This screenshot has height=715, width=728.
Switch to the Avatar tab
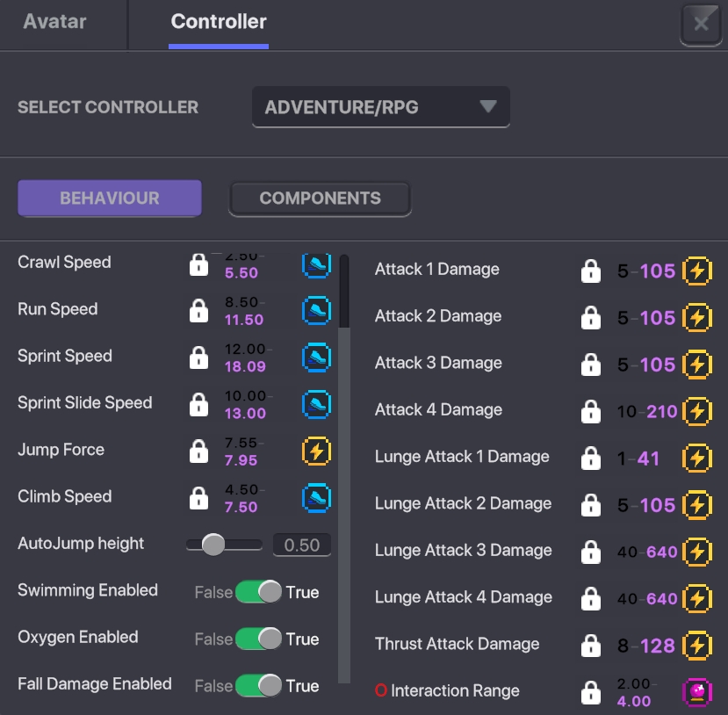point(54,22)
